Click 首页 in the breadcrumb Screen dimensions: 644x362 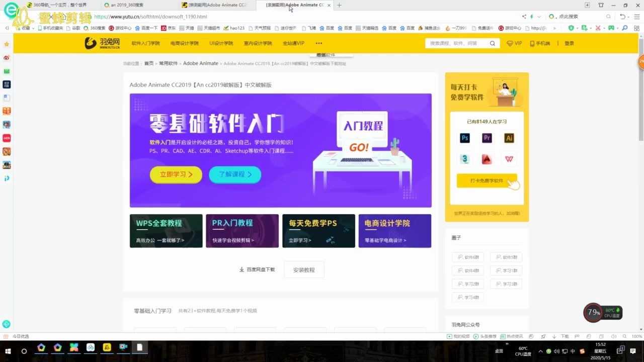click(x=149, y=63)
